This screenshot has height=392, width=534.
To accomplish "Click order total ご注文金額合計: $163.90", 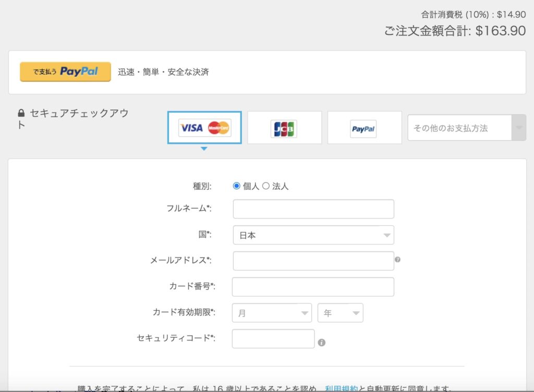I will (x=455, y=31).
